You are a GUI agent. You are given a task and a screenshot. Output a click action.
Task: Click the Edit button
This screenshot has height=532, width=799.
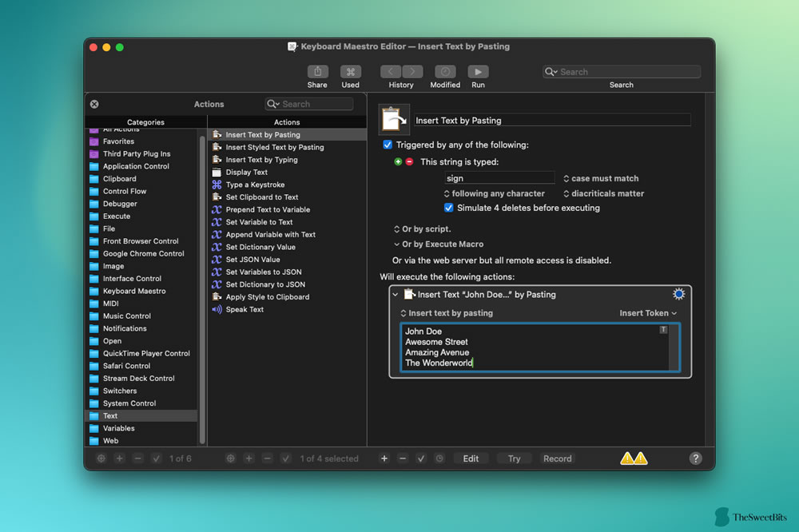[471, 459]
